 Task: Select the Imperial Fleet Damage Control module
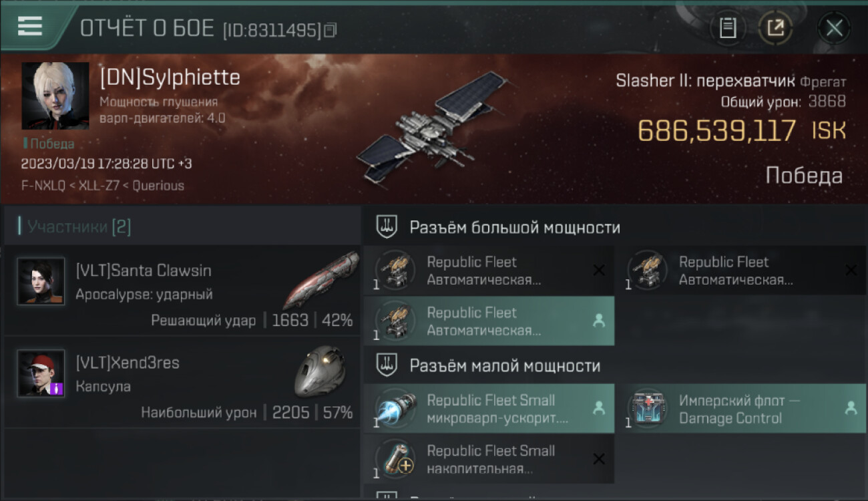tap(741, 409)
